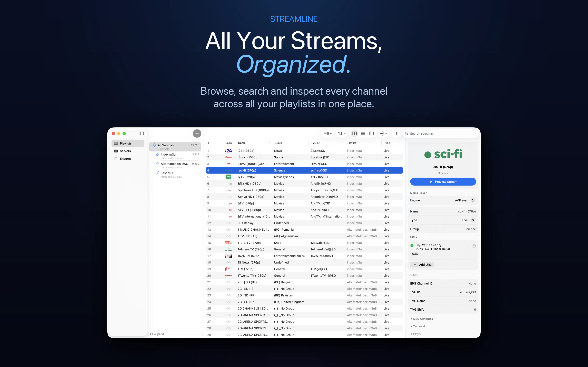Image resolution: width=588 pixels, height=367 pixels.
Task: Toggle the left sidebar visibility
Action: pos(141,133)
